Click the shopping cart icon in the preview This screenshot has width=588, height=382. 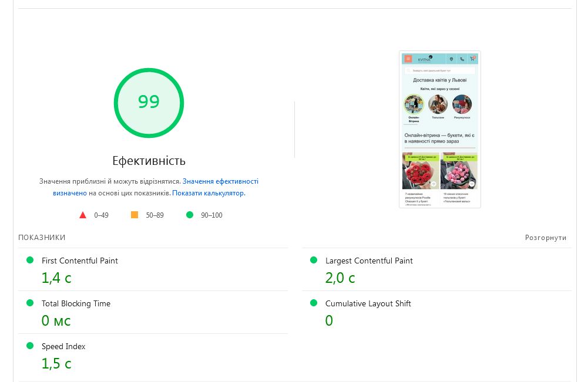[472, 59]
